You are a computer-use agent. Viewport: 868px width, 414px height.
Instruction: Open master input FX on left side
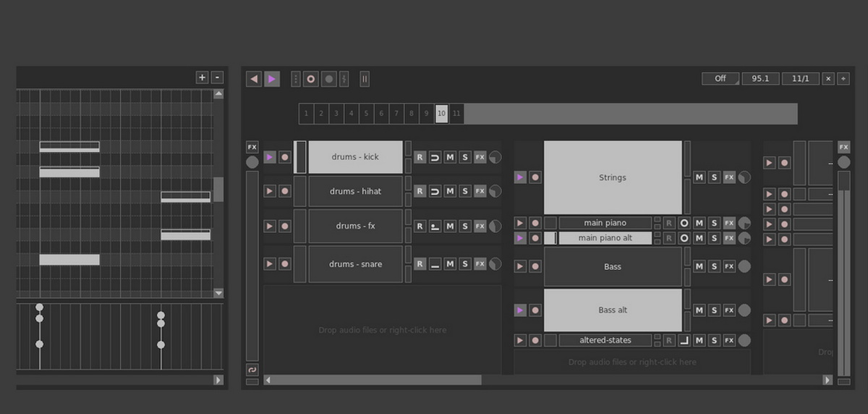[x=252, y=147]
